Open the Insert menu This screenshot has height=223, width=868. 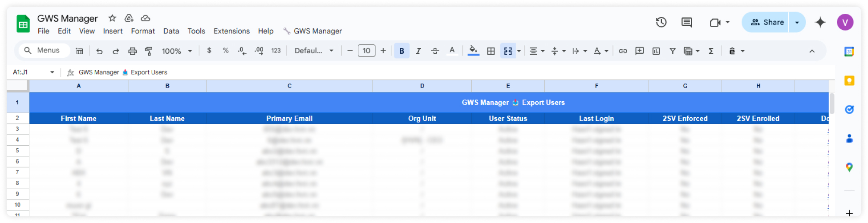coord(113,31)
